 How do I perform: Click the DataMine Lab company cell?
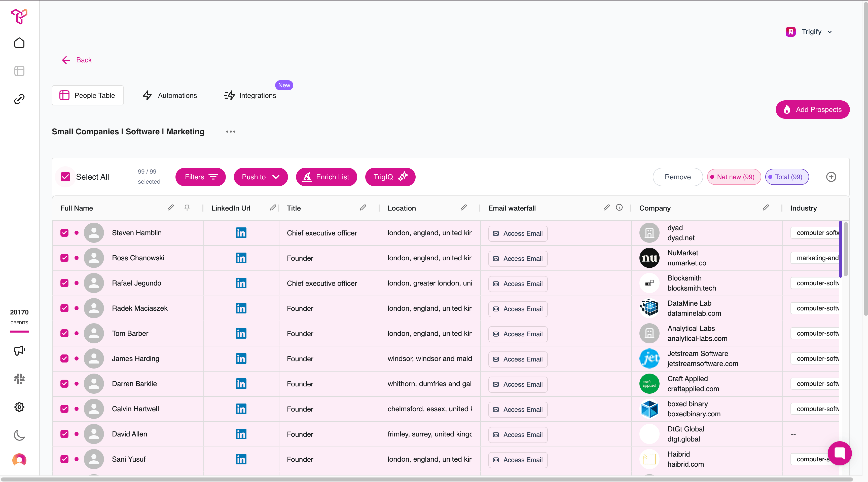(707, 308)
